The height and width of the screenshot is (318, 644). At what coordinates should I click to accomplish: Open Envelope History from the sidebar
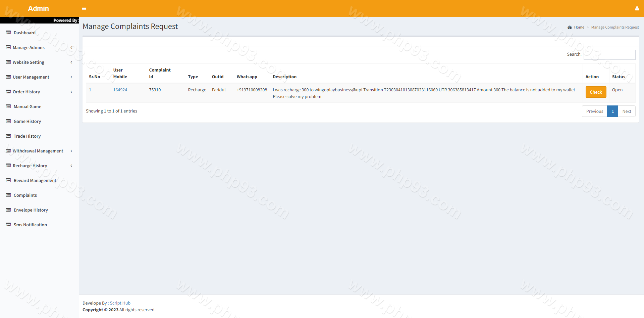tap(31, 210)
